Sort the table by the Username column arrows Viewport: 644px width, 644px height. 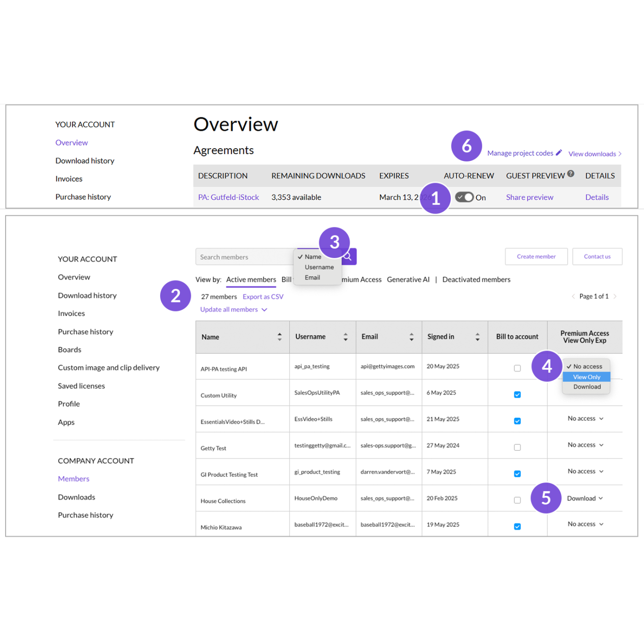click(x=345, y=337)
